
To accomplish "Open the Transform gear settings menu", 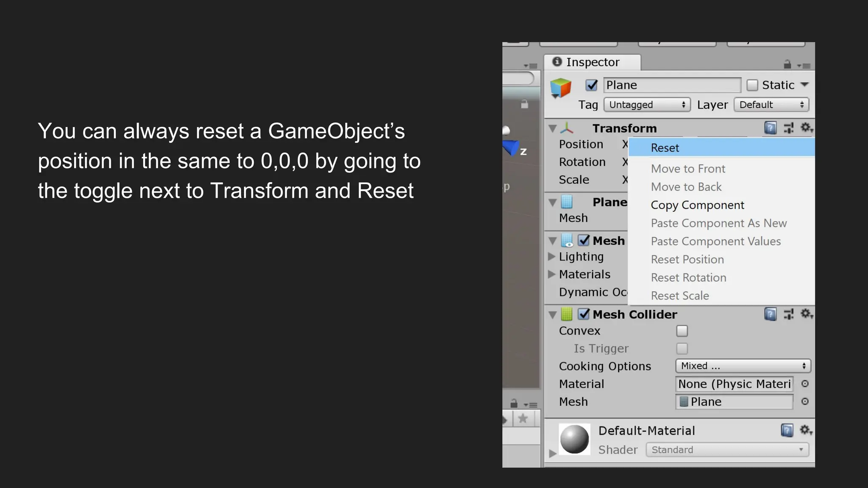I will click(806, 128).
